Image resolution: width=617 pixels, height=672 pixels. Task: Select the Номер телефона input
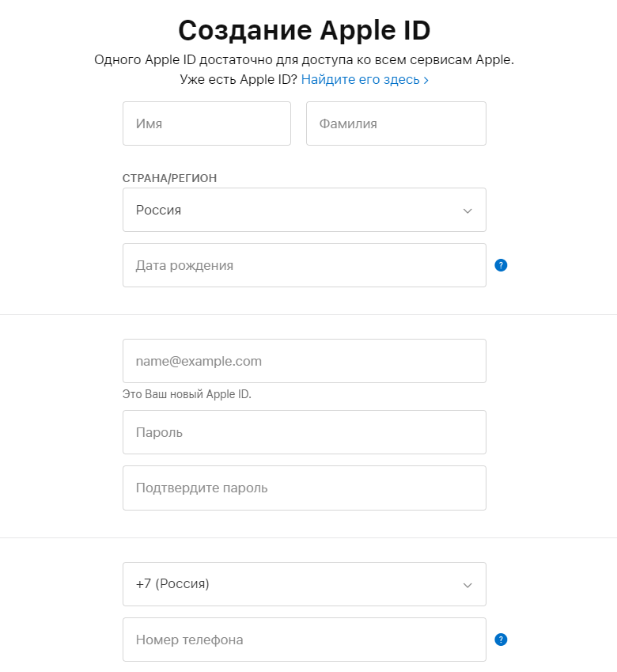304,640
